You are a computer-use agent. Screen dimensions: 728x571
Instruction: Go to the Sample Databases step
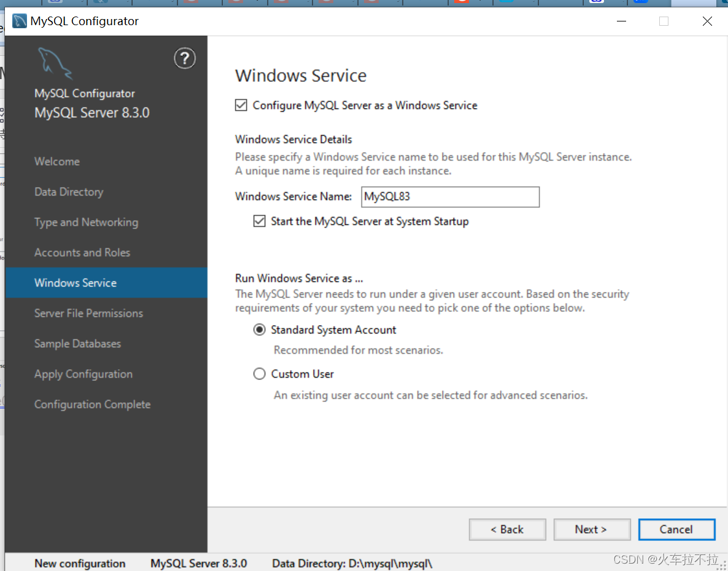(106, 343)
